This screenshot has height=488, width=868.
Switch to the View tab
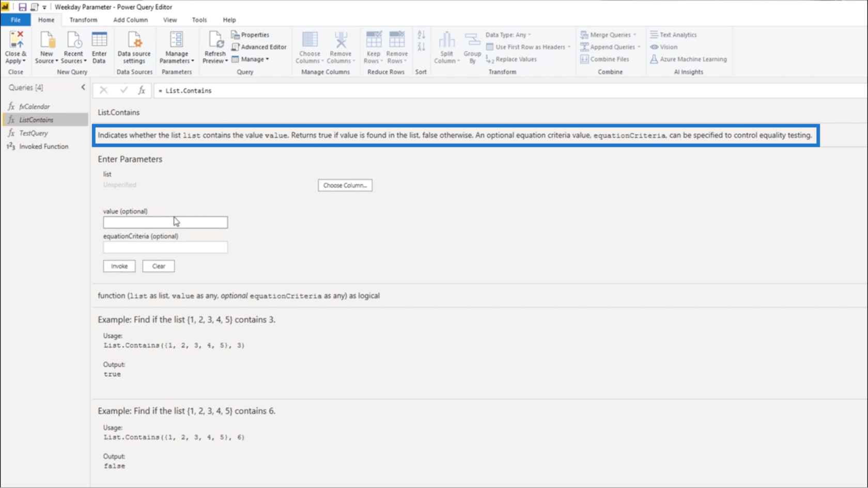(170, 20)
